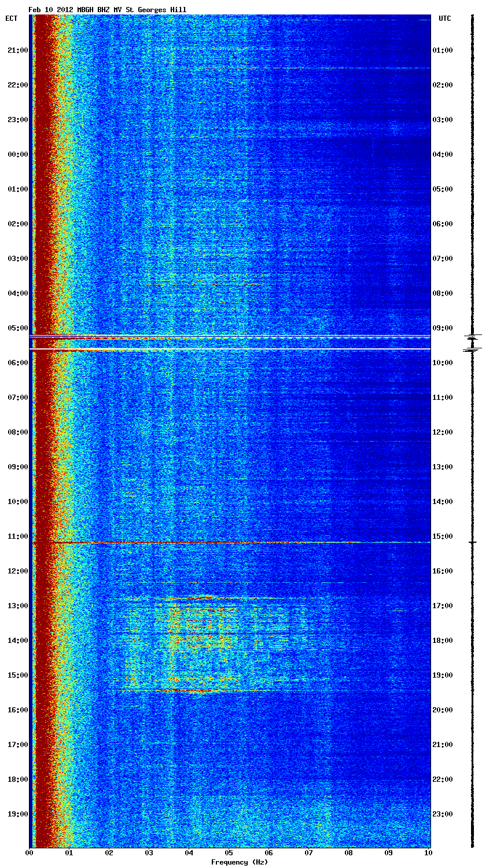Click the 16:00 label on the ECT axis

18,710
